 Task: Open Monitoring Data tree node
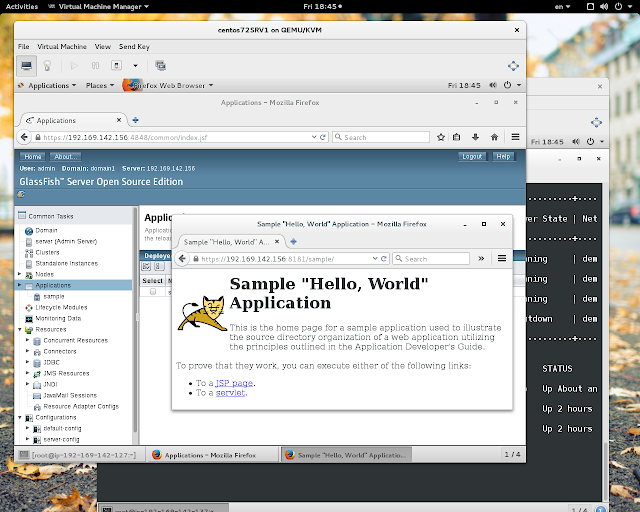tap(58, 318)
